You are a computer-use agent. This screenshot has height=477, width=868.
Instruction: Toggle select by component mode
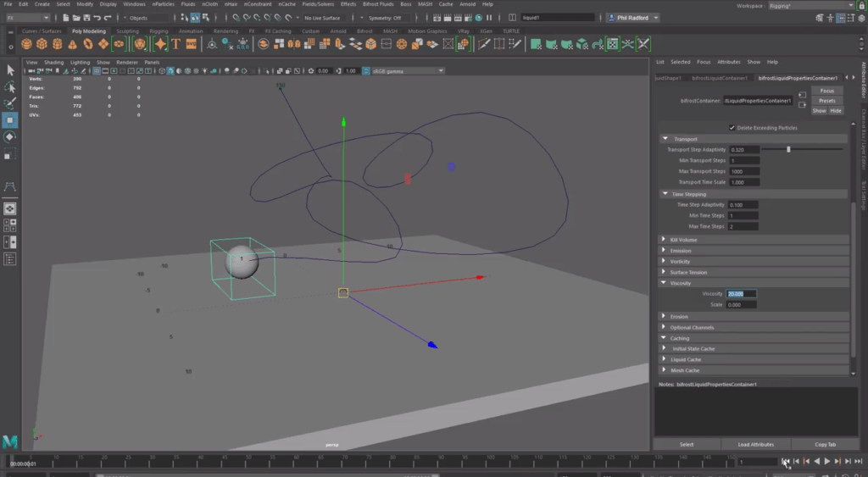pos(205,18)
